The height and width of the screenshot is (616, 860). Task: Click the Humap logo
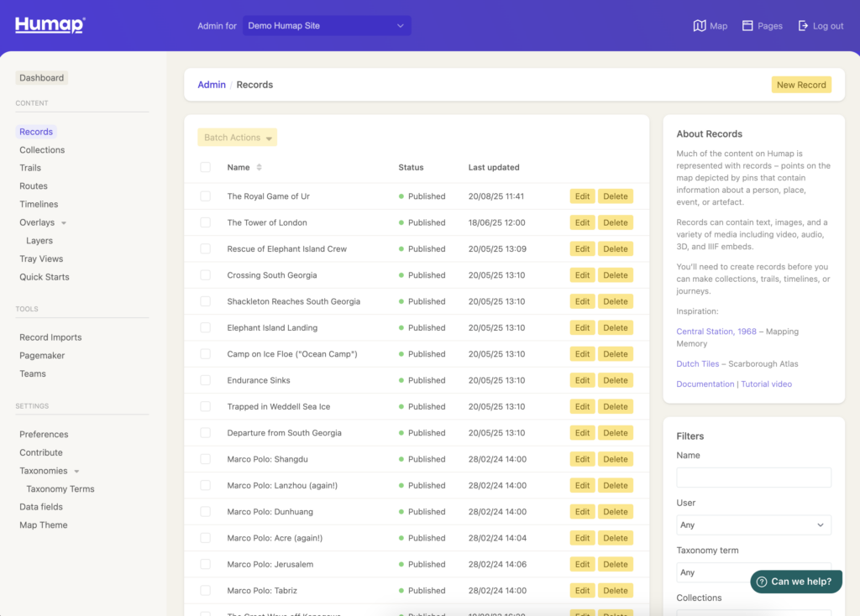tap(49, 25)
